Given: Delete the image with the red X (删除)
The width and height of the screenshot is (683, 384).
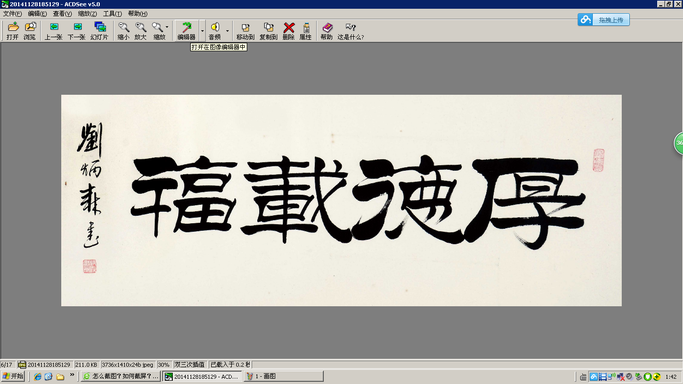Looking at the screenshot, I should pyautogui.click(x=288, y=31).
